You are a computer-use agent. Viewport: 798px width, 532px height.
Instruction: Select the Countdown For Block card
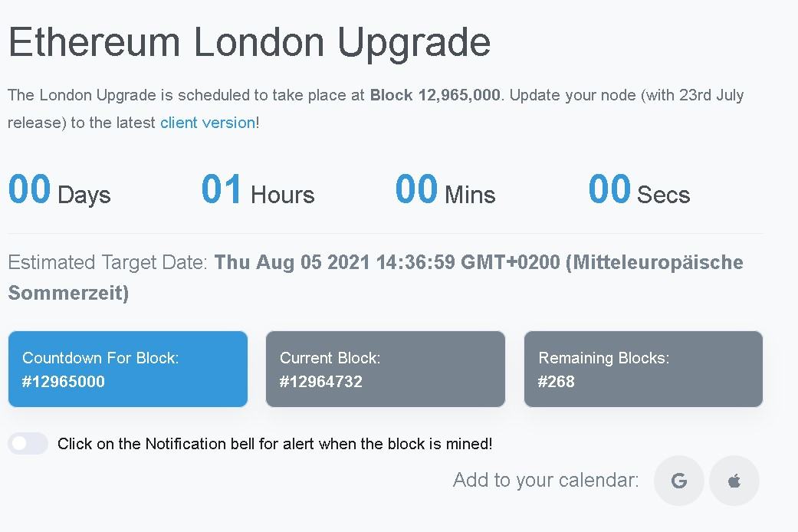click(128, 369)
